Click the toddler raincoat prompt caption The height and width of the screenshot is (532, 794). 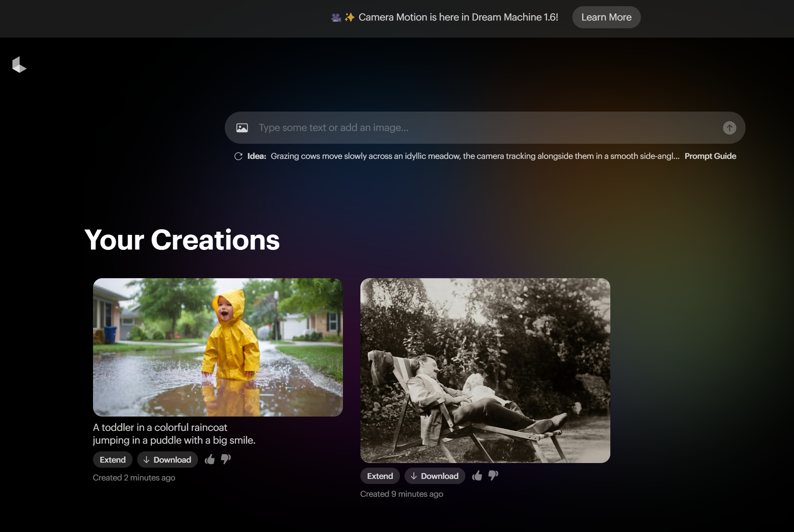[x=174, y=434]
